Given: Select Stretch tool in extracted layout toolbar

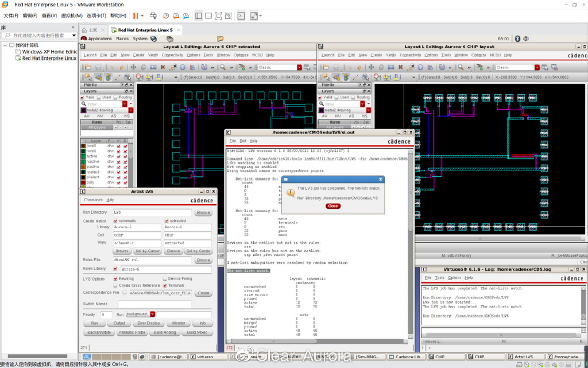Looking at the screenshot, I should point(153,67).
